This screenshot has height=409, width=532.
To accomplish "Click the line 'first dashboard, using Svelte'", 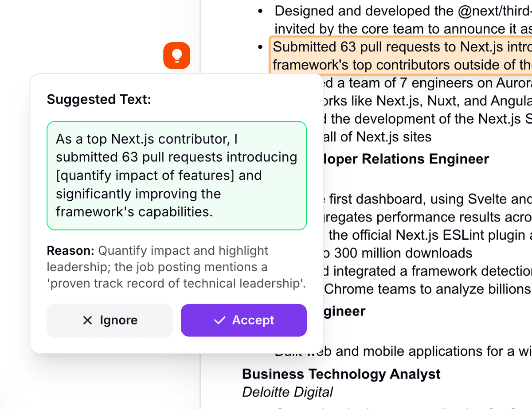I will [428, 199].
